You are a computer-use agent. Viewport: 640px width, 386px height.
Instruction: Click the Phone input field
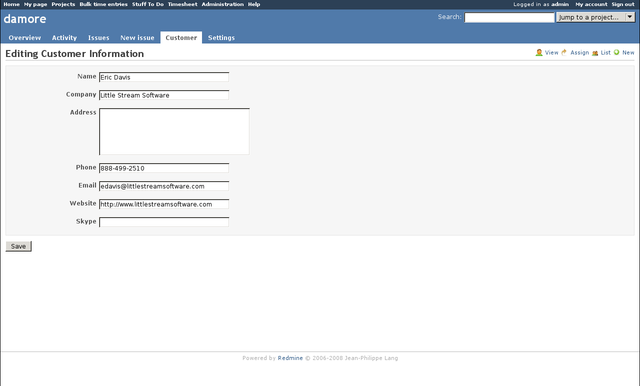164,168
